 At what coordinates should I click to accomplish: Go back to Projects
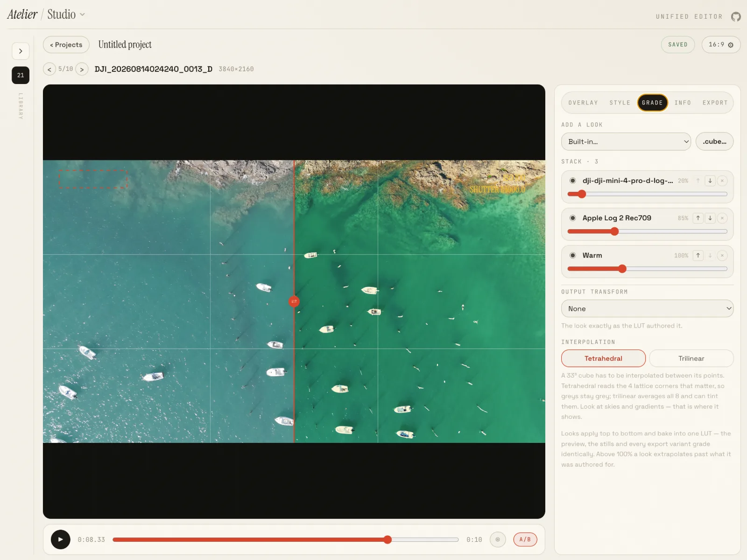point(66,45)
